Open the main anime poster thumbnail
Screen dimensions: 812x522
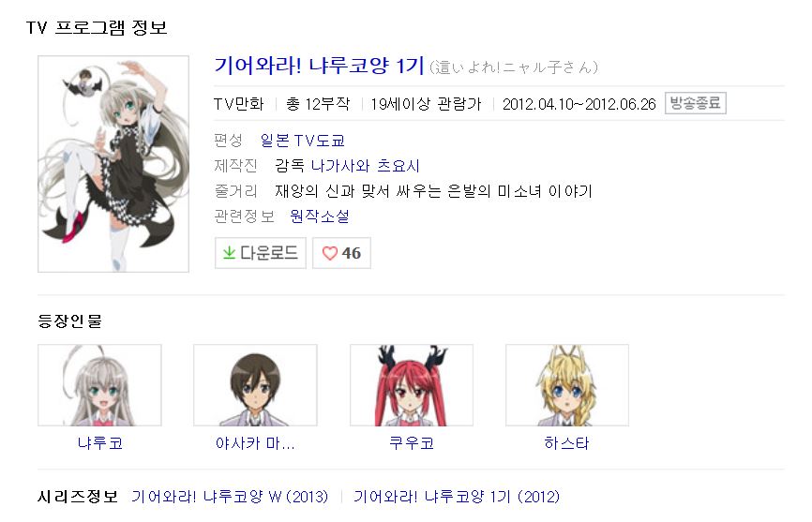113,164
